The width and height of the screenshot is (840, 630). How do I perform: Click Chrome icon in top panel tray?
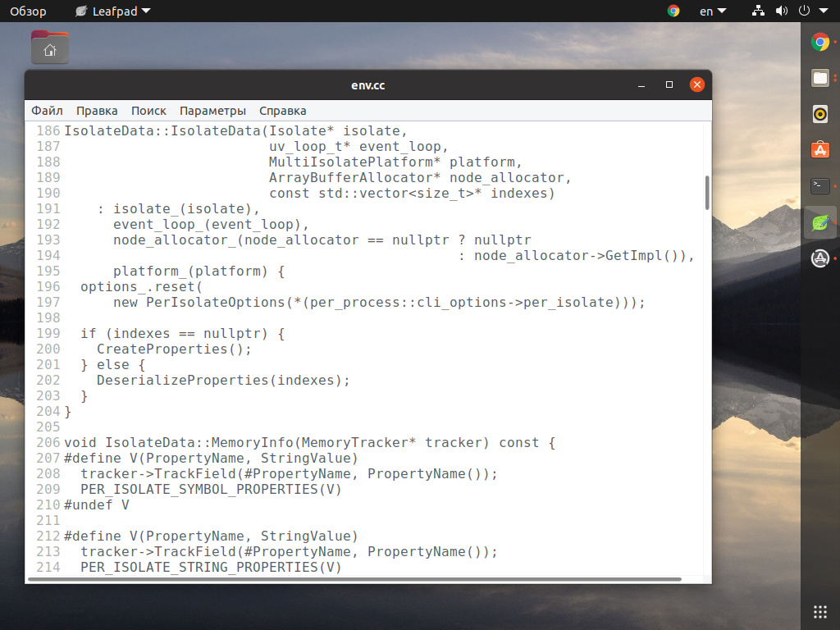673,11
